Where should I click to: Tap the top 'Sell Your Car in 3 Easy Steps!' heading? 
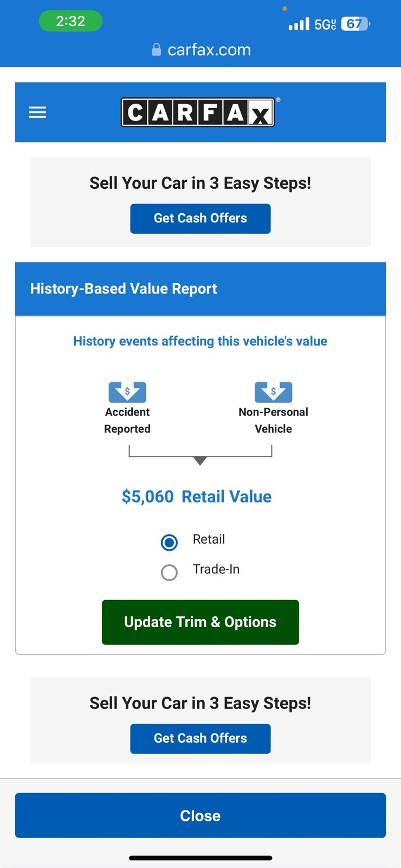pos(200,183)
